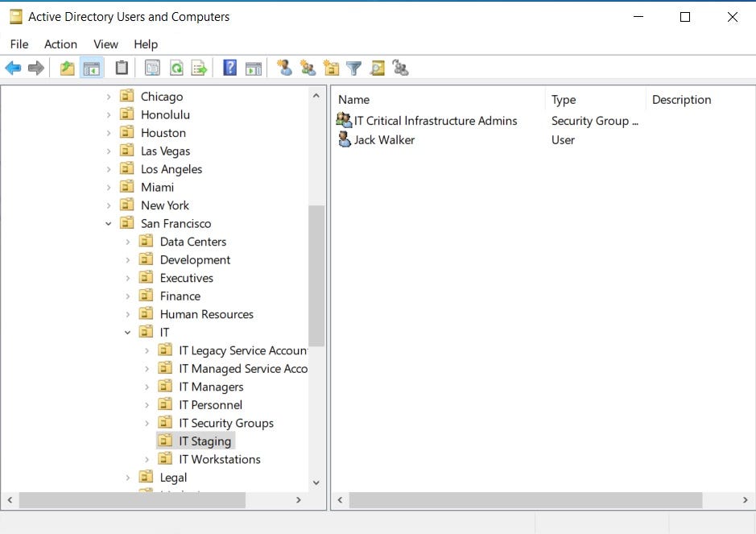Click the gray Forward arrow in toolbar

(36, 68)
